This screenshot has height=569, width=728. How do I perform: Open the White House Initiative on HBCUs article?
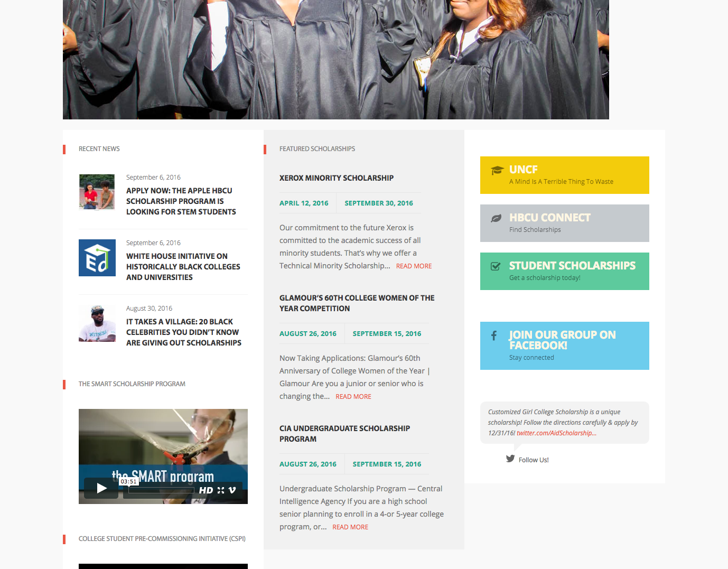point(183,267)
